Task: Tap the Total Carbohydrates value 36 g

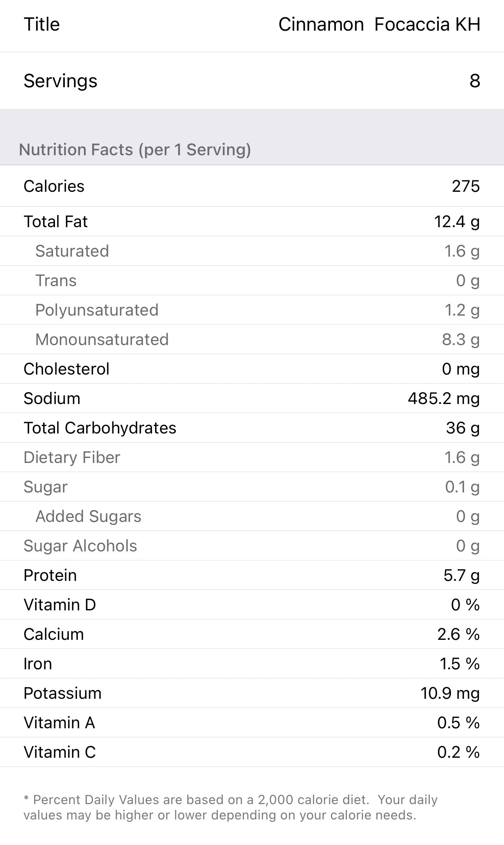Action: point(462,428)
